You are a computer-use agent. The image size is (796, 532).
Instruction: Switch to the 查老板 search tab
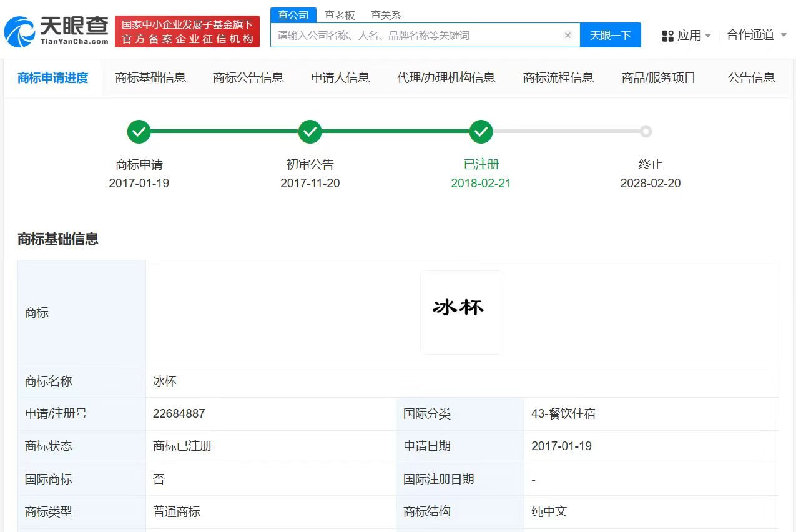point(339,14)
